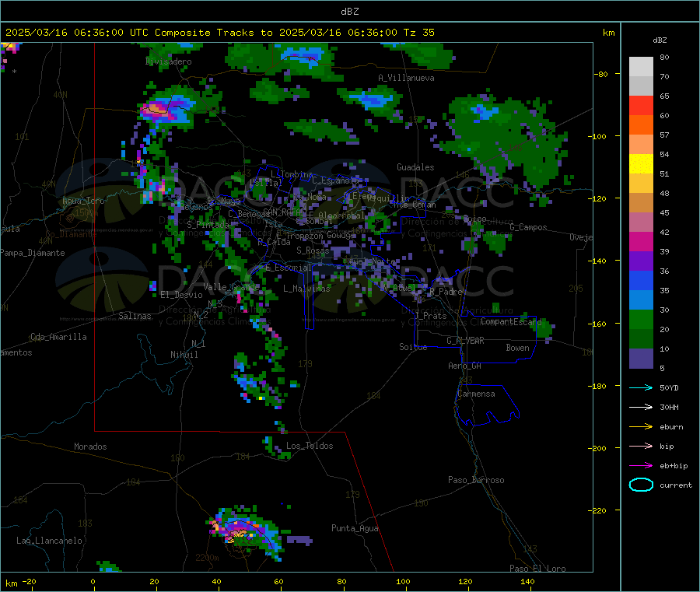700x592 pixels.
Task: Click the Salinas label
Action: pos(135,316)
